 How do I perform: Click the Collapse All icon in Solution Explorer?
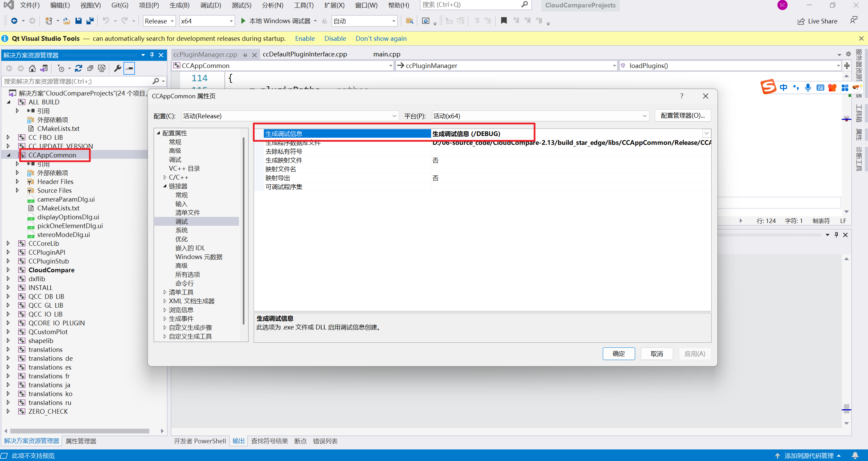[90, 68]
